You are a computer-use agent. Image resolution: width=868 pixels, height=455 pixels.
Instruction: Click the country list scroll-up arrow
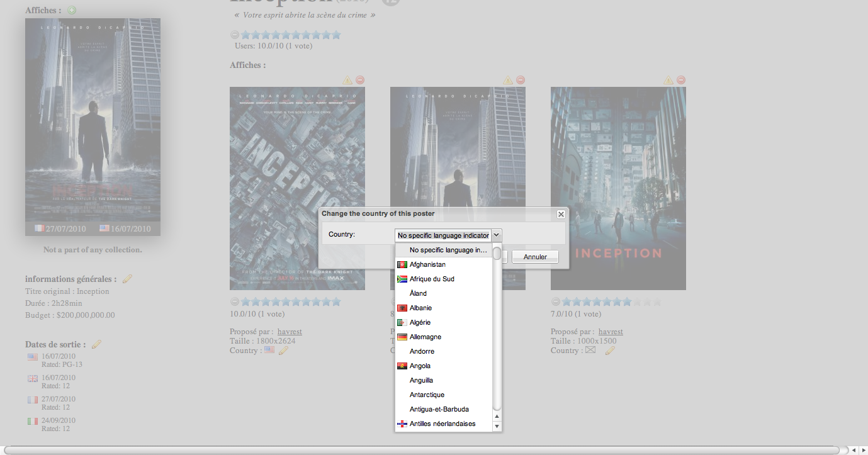pos(497,417)
